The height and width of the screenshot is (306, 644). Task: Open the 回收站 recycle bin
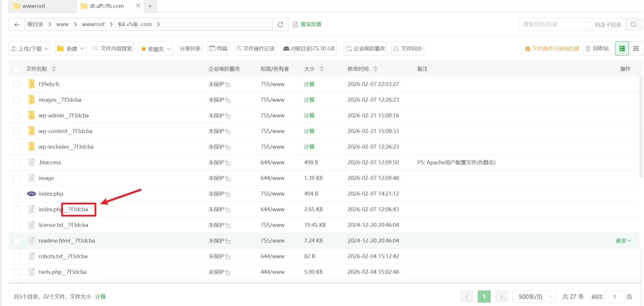tap(597, 49)
